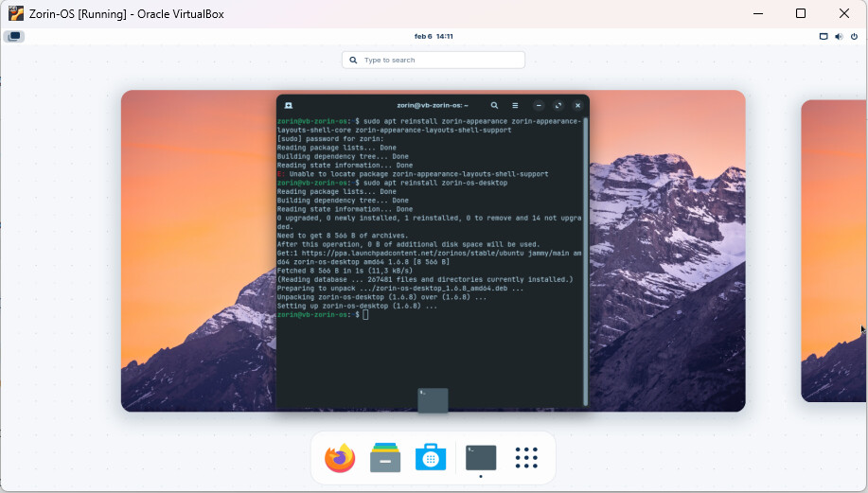This screenshot has width=868, height=493.
Task: Launch the Files manager from the dock
Action: click(385, 458)
